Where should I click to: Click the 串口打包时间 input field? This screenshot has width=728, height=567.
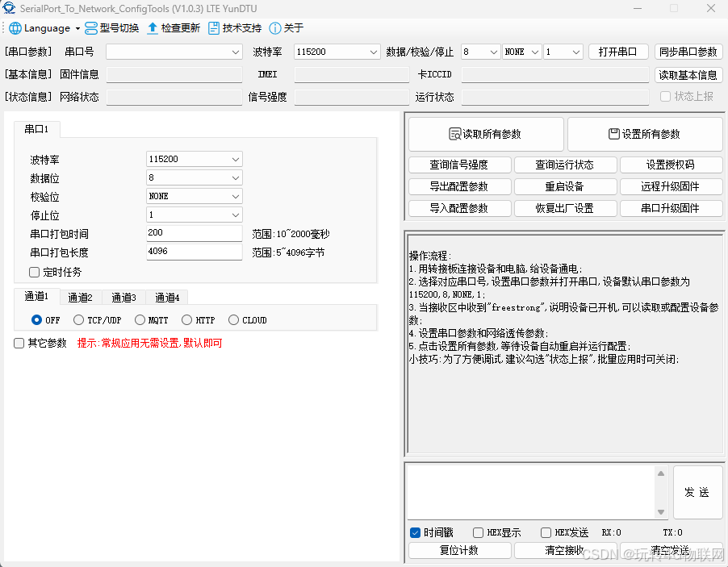(x=194, y=233)
